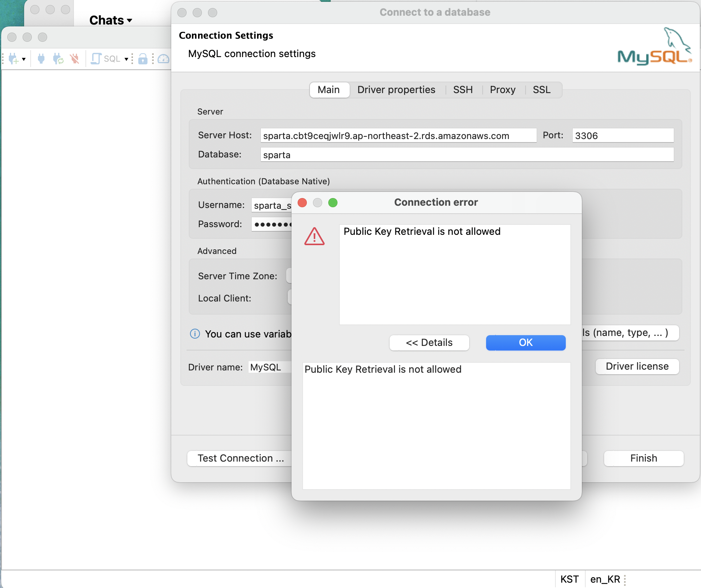Click the Driver name MySQL field
701x588 pixels.
(x=270, y=367)
